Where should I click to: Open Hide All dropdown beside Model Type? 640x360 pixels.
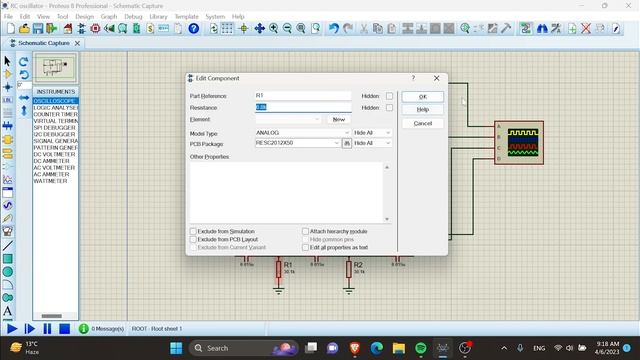(x=372, y=133)
